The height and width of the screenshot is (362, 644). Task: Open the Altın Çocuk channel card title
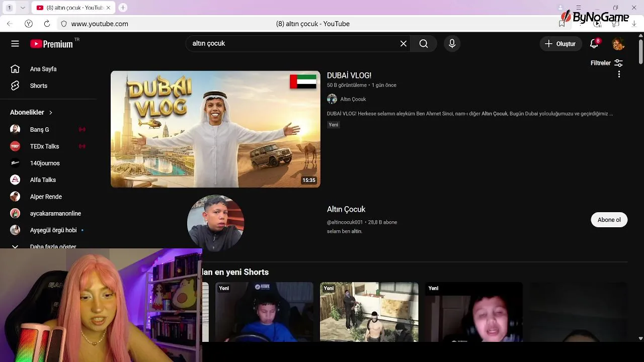pos(346,209)
